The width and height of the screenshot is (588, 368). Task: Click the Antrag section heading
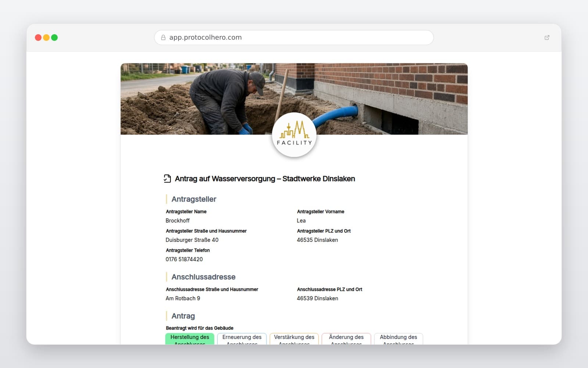tap(183, 316)
